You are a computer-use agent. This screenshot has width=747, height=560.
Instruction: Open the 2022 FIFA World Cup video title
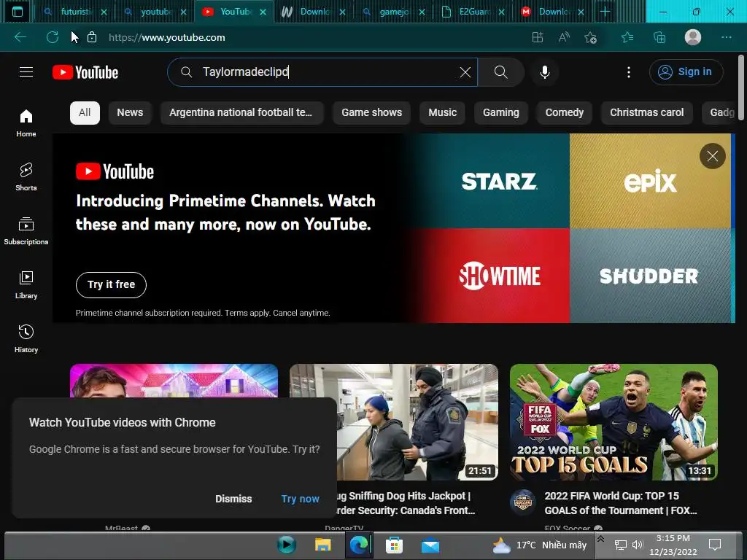pos(621,503)
